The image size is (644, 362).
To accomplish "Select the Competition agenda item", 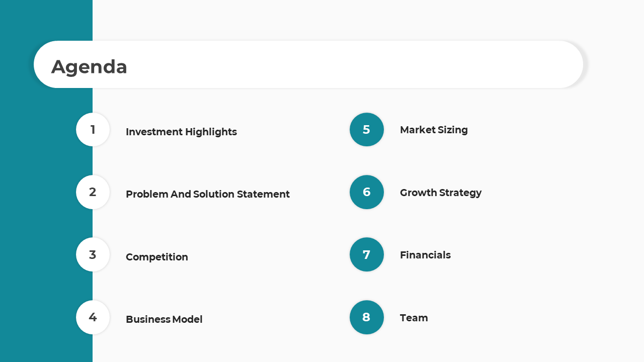I will coord(157,257).
